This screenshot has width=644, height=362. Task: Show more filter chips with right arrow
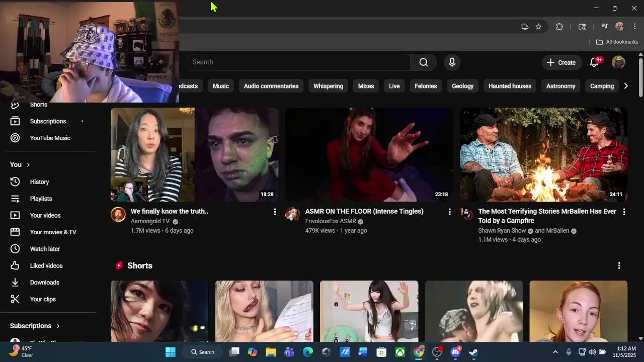[625, 86]
